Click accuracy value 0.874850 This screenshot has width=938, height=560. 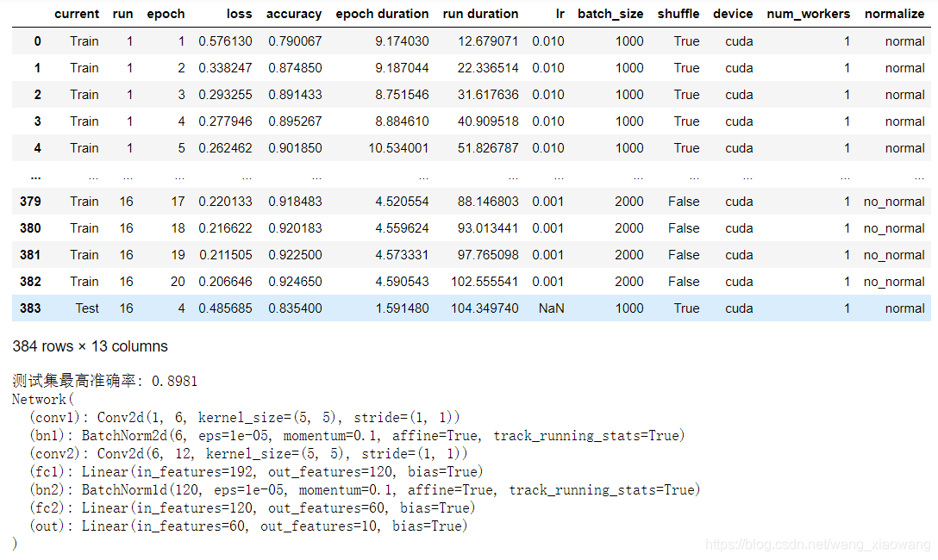(295, 68)
